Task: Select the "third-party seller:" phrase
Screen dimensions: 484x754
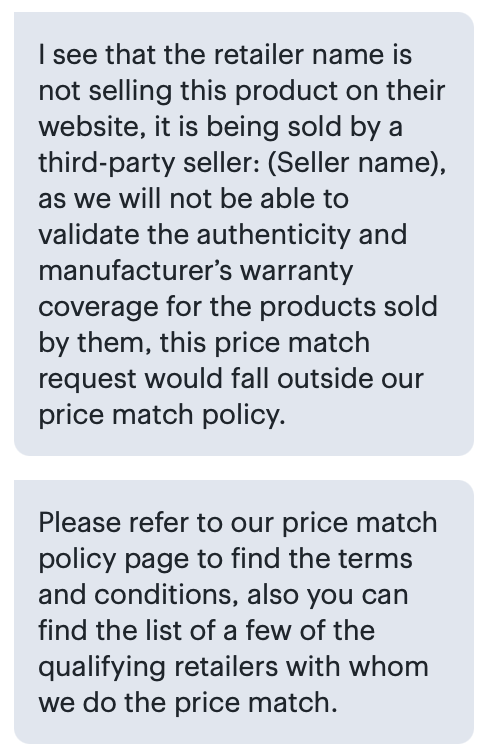Action: pyautogui.click(x=149, y=163)
